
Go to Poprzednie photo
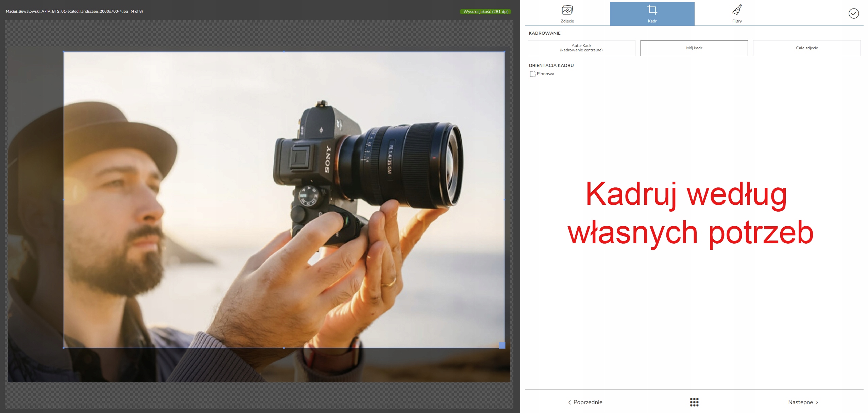(588, 402)
